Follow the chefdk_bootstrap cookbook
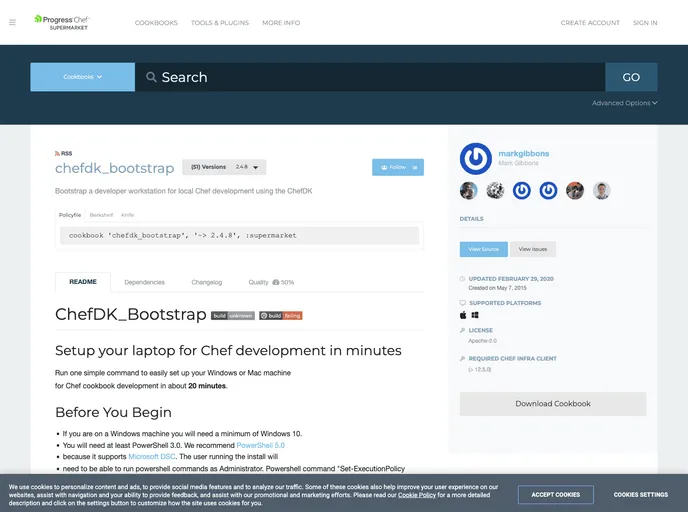Screen dimensions: 688x512 (x=398, y=167)
